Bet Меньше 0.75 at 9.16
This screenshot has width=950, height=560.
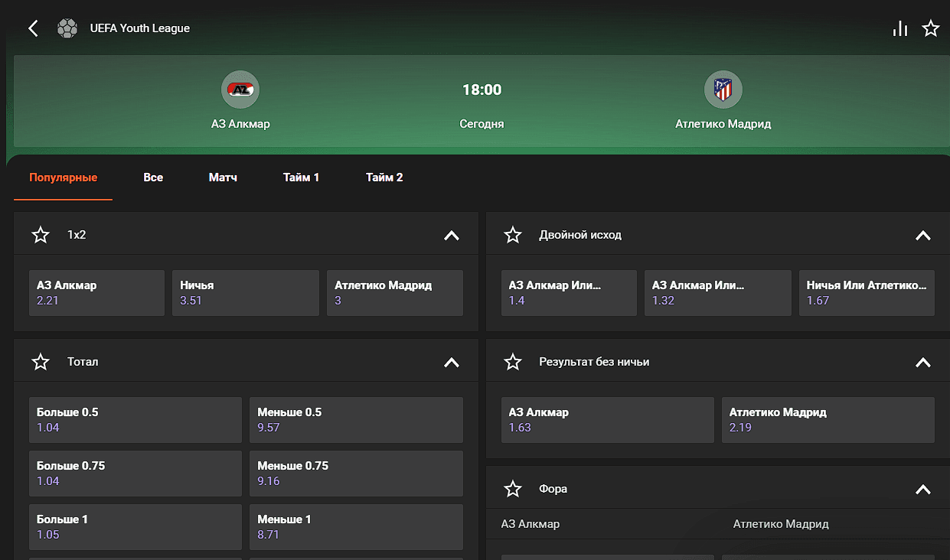click(357, 474)
